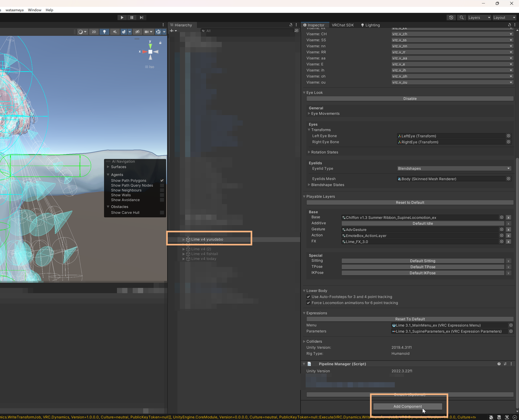Open the wataameya menu
The width and height of the screenshot is (519, 420).
(x=14, y=10)
